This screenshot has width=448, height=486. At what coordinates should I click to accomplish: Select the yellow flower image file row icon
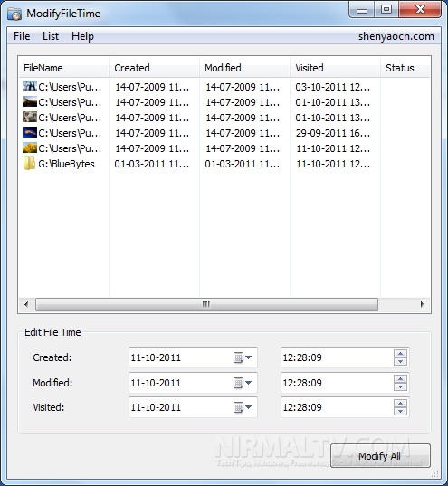point(30,148)
